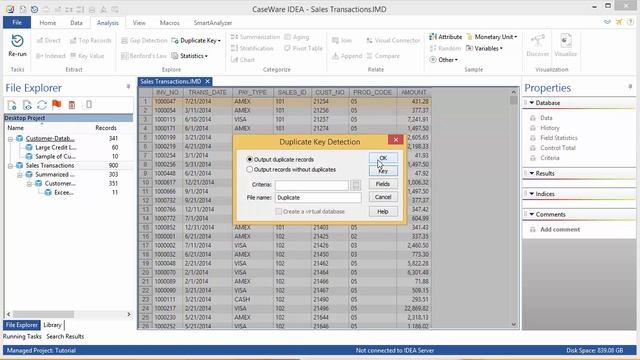Create a Pivot Table
Viewport: 640px width, 360px height.
click(303, 48)
